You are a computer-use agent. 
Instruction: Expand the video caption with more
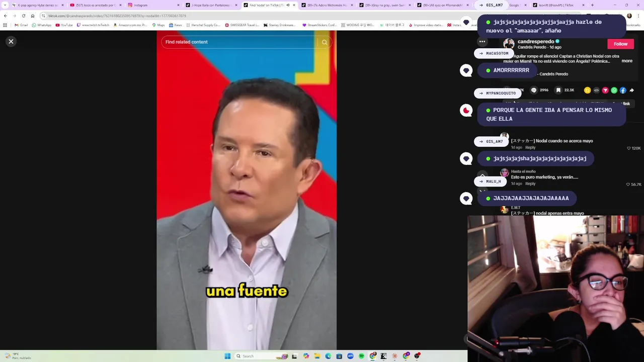pos(627,61)
